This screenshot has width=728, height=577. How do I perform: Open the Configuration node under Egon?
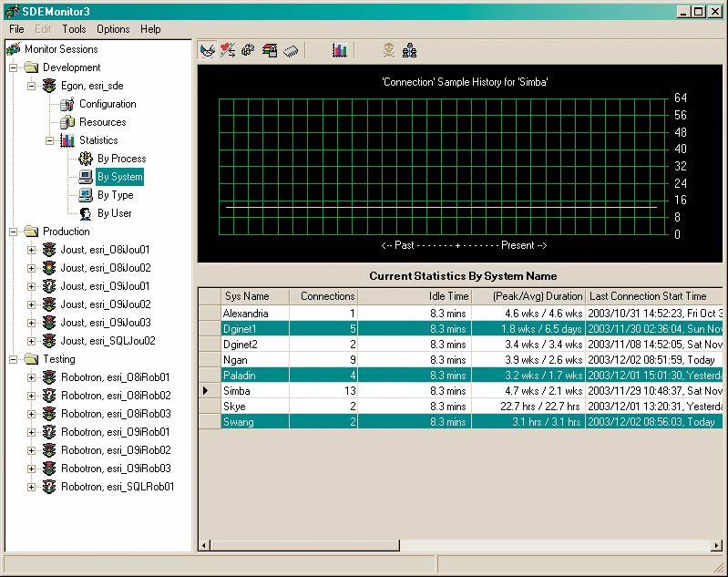click(x=107, y=104)
